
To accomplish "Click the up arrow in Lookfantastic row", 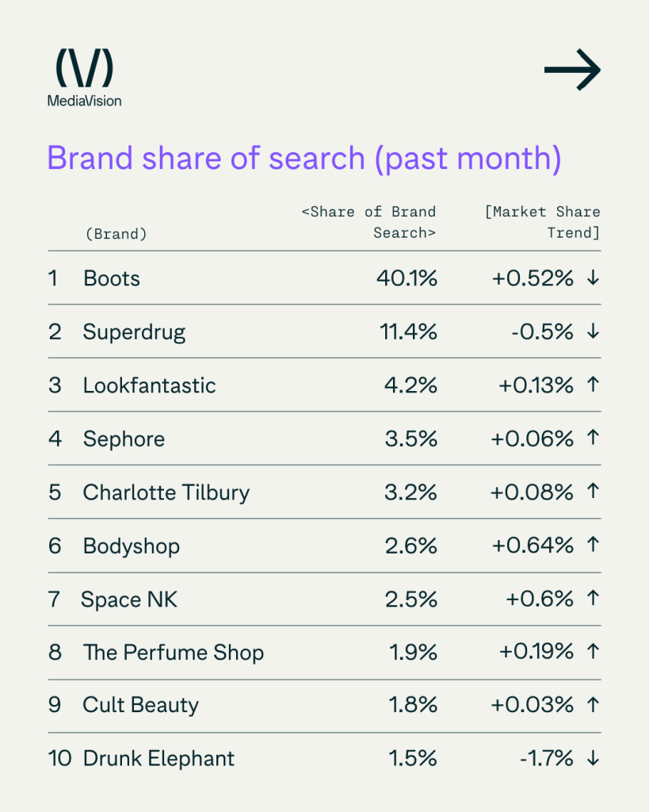I will [x=592, y=385].
